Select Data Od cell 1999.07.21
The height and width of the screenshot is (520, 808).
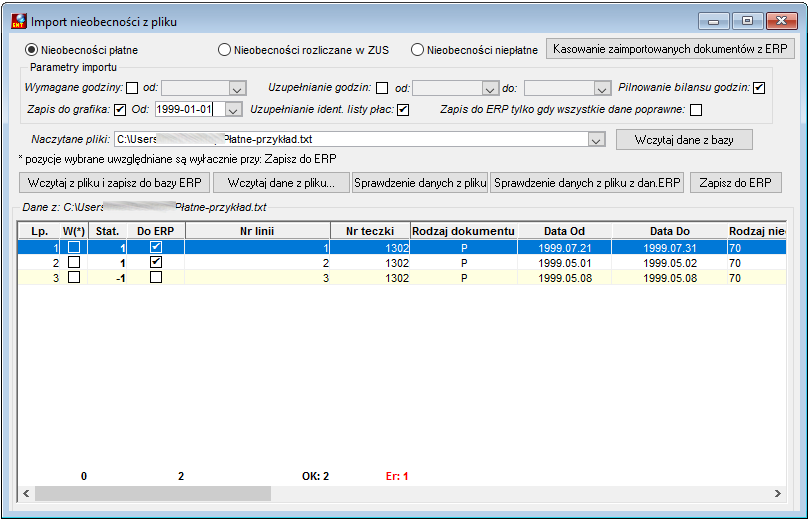coord(565,248)
